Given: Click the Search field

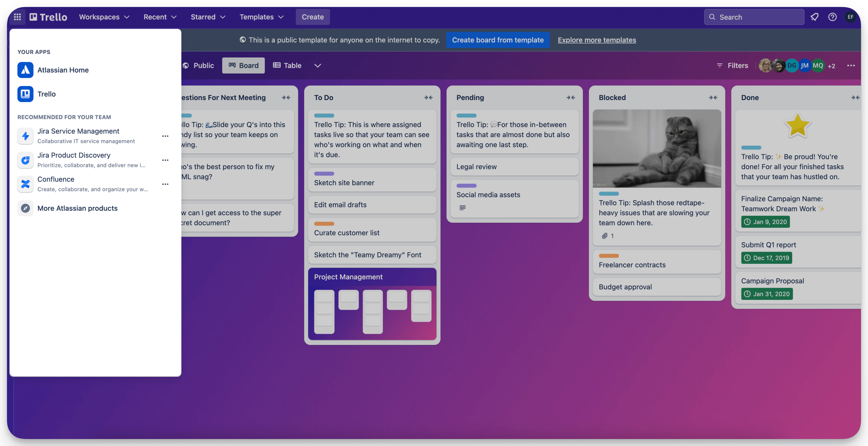Looking at the screenshot, I should pos(754,17).
